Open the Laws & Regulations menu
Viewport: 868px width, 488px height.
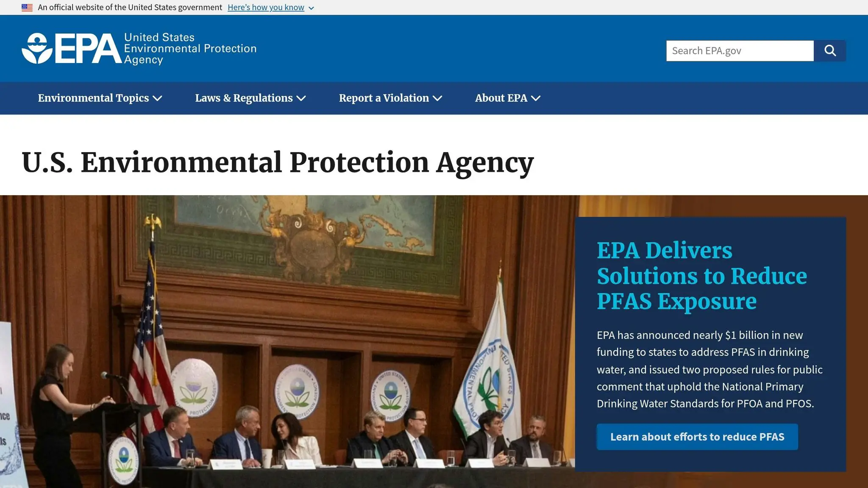click(250, 98)
